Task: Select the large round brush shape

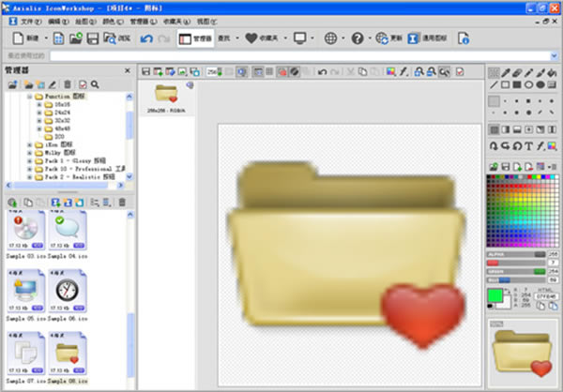Action: (528, 113)
